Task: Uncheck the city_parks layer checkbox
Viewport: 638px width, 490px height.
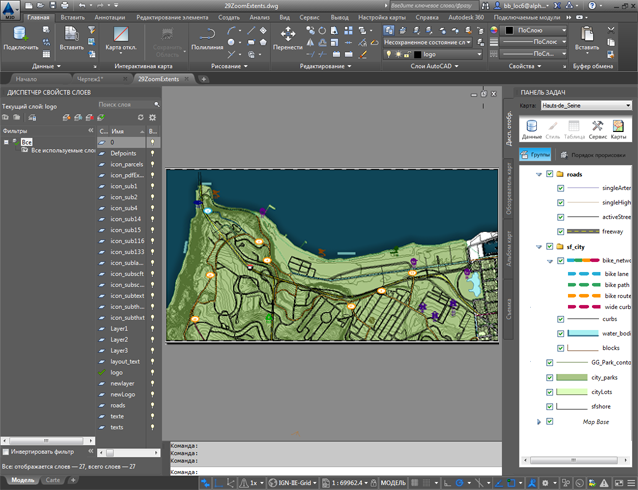Action: coord(549,377)
